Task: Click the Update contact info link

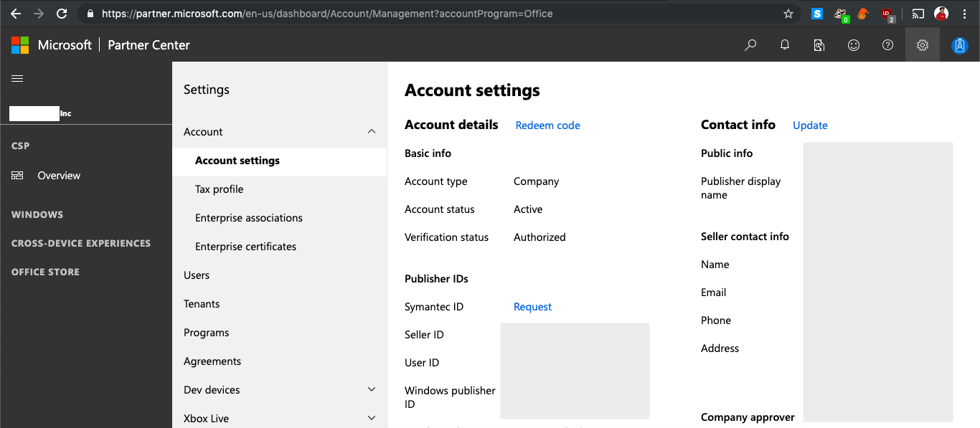Action: pyautogui.click(x=810, y=125)
